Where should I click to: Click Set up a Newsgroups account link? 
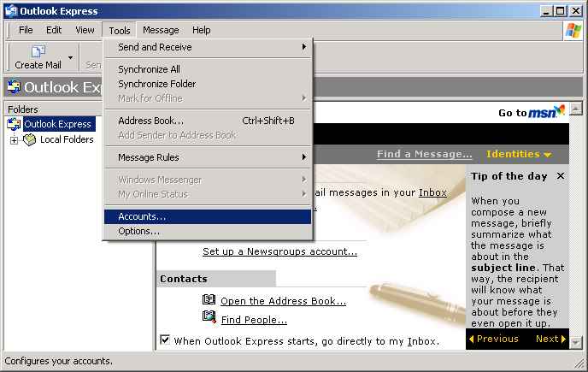coord(279,251)
